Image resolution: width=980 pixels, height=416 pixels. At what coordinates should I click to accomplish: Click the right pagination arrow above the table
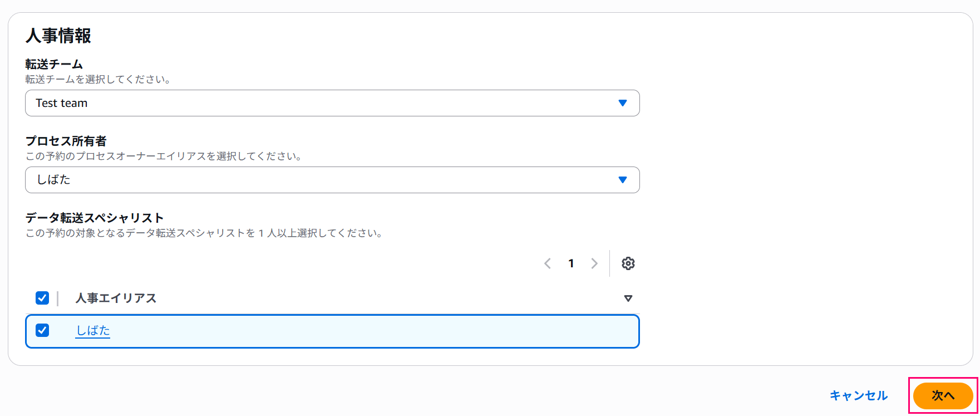tap(594, 263)
